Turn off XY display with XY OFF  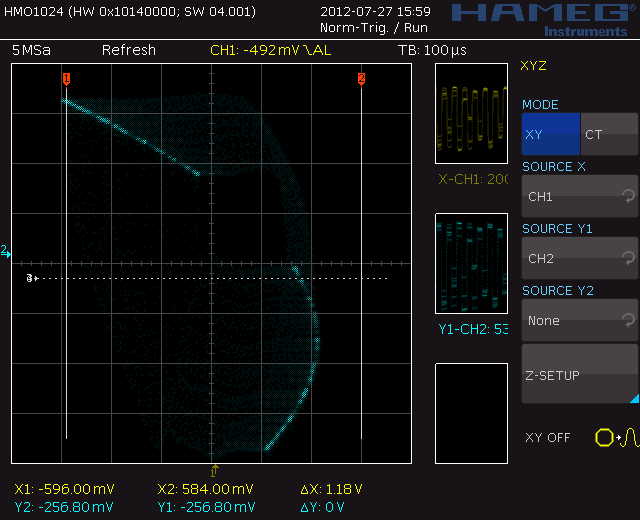[x=547, y=438]
